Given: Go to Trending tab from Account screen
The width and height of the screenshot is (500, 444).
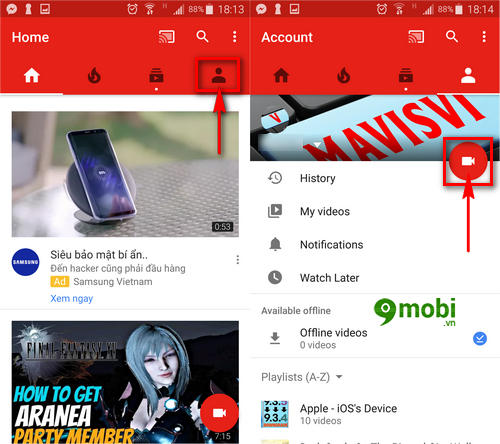Looking at the screenshot, I should pyautogui.click(x=344, y=75).
